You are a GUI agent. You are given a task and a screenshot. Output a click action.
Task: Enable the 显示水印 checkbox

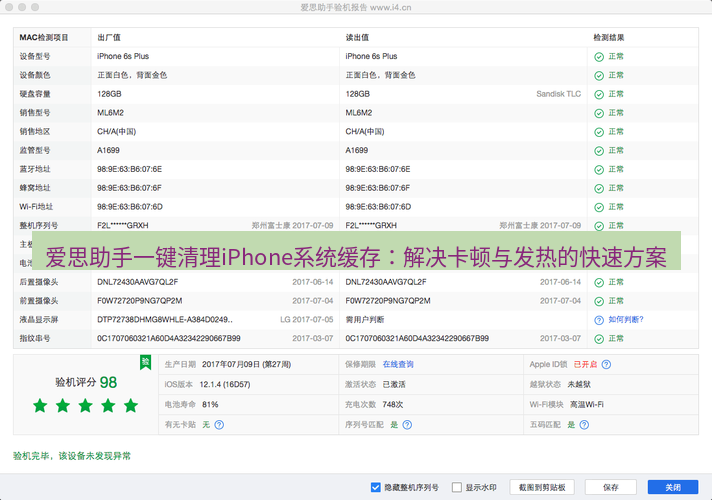pyautogui.click(x=457, y=487)
